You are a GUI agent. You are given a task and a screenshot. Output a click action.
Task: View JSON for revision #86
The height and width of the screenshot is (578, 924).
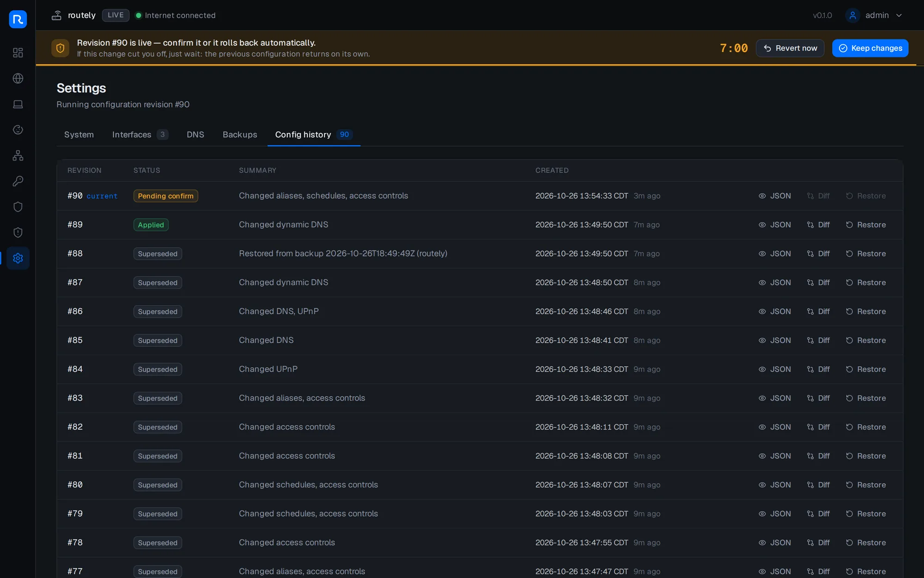pyautogui.click(x=775, y=312)
